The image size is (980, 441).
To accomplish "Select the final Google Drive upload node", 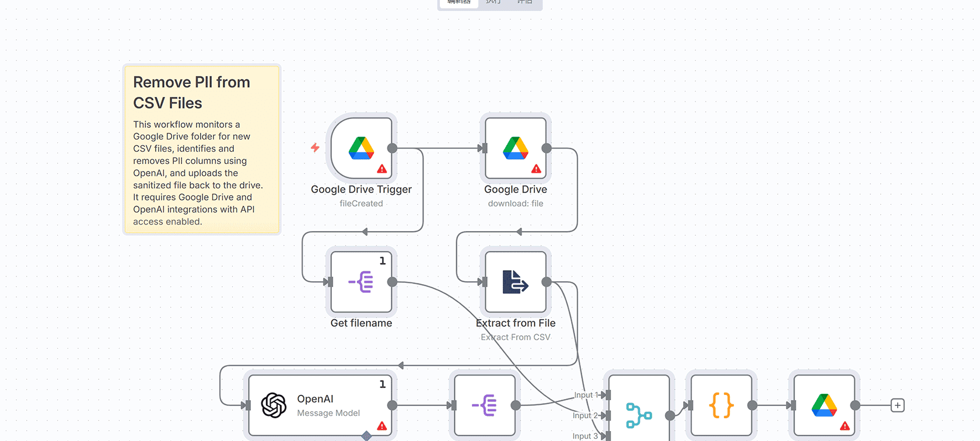I will 824,405.
